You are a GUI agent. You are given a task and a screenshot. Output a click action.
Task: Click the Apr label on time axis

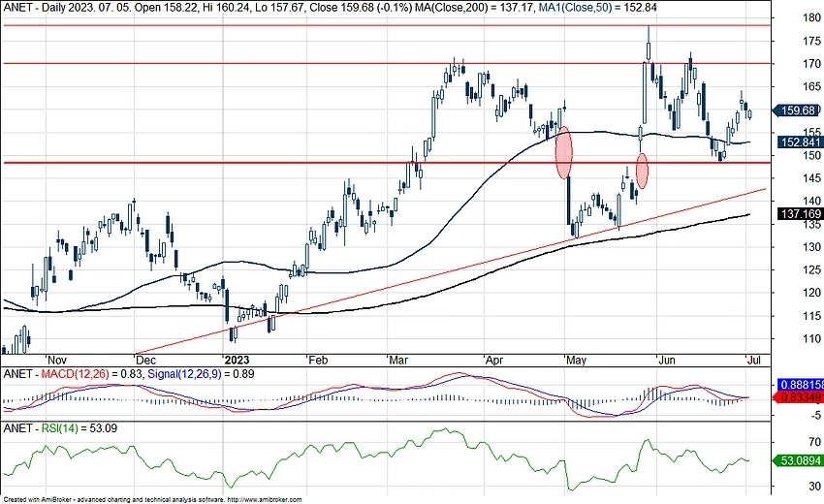pyautogui.click(x=494, y=360)
